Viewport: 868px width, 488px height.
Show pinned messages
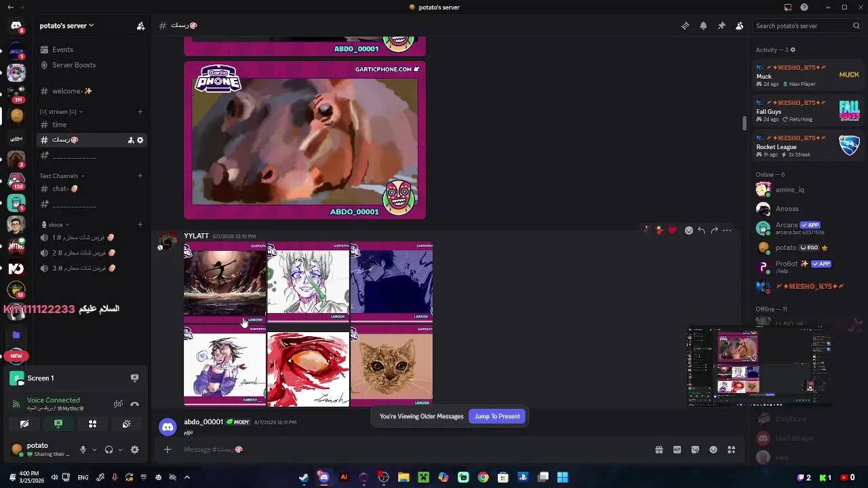click(x=722, y=26)
